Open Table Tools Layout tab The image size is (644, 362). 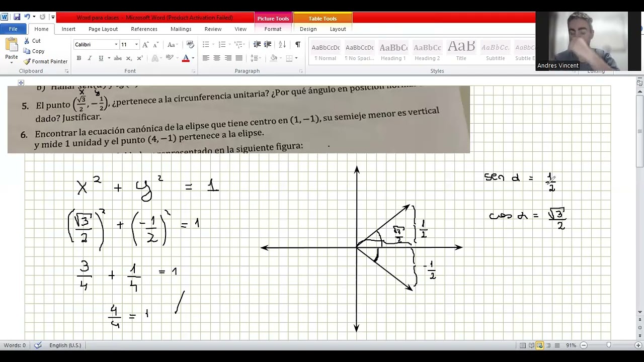[338, 29]
